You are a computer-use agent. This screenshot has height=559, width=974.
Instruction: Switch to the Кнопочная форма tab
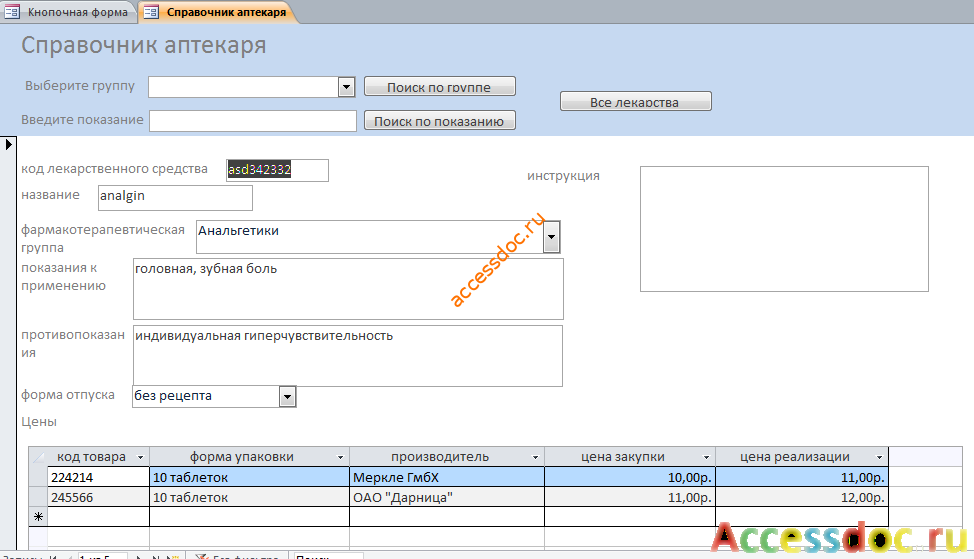click(68, 12)
